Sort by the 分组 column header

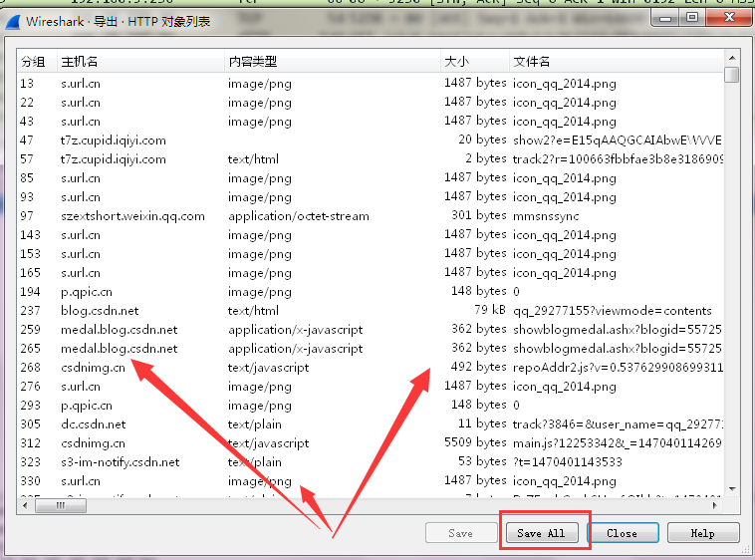point(37,62)
